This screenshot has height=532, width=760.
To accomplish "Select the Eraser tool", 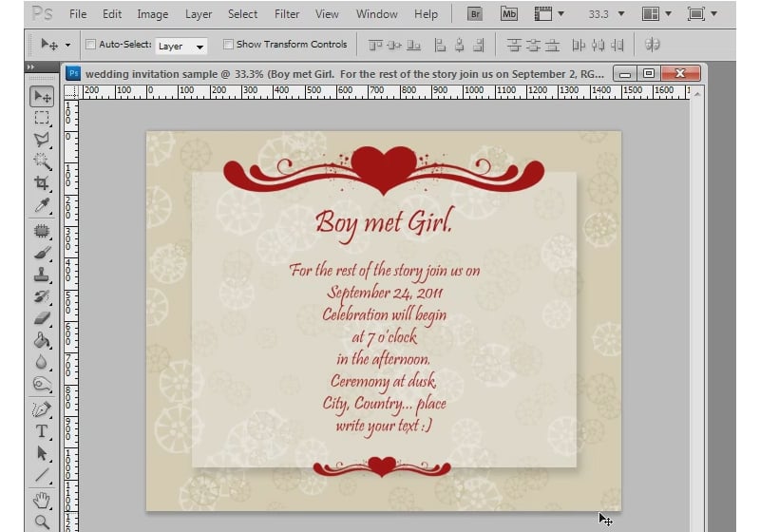I will 42,318.
